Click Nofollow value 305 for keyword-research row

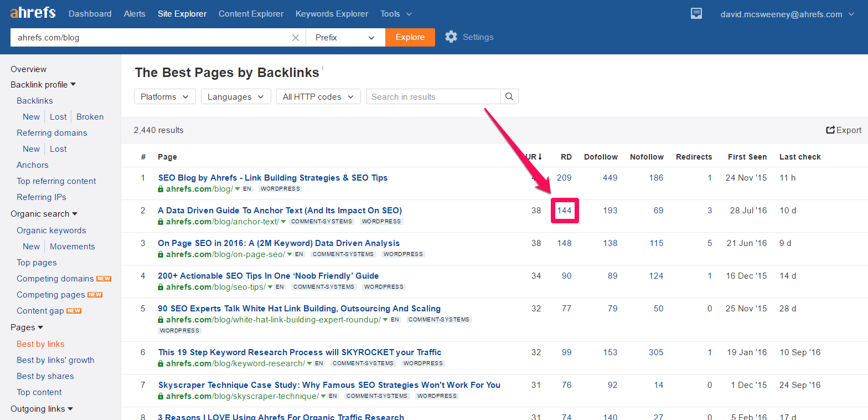656,352
